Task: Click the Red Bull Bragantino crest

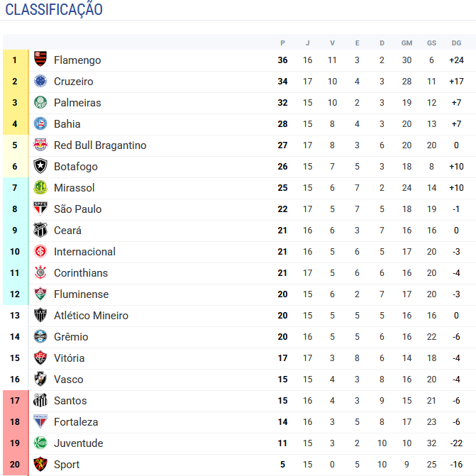Action: click(40, 145)
